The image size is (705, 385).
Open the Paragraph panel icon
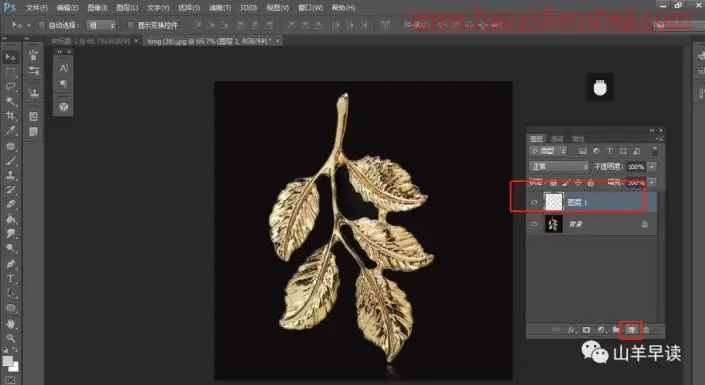pyautogui.click(x=63, y=84)
